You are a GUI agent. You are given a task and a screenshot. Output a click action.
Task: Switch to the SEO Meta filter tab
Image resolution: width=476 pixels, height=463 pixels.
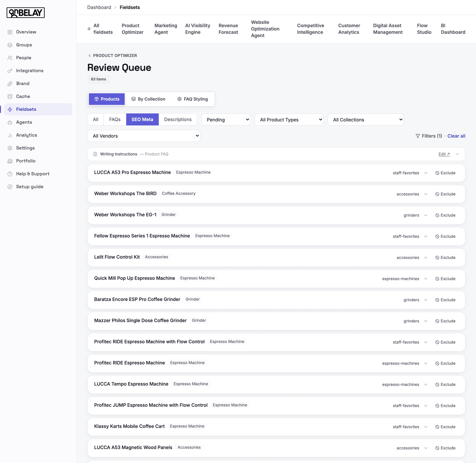(x=142, y=119)
